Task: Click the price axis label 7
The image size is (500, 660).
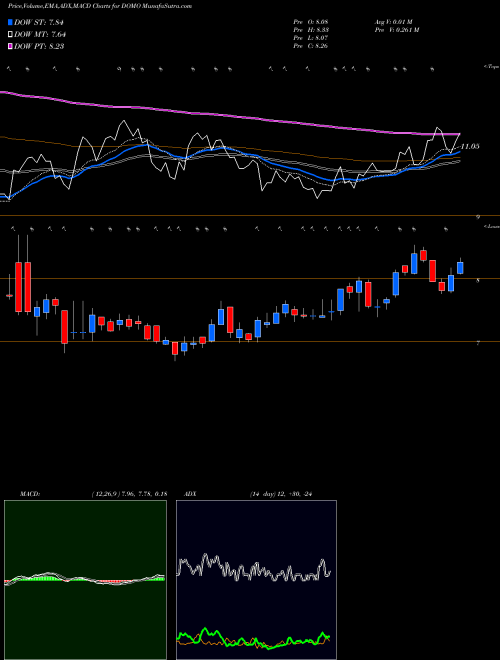Action: 478,343
